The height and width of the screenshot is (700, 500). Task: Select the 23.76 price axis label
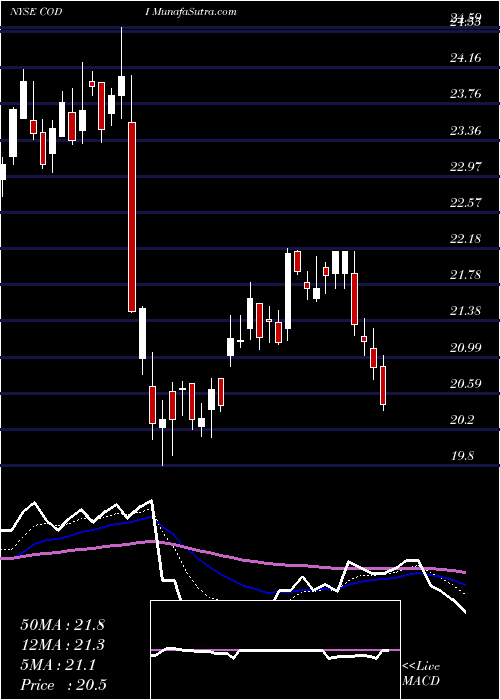(466, 94)
